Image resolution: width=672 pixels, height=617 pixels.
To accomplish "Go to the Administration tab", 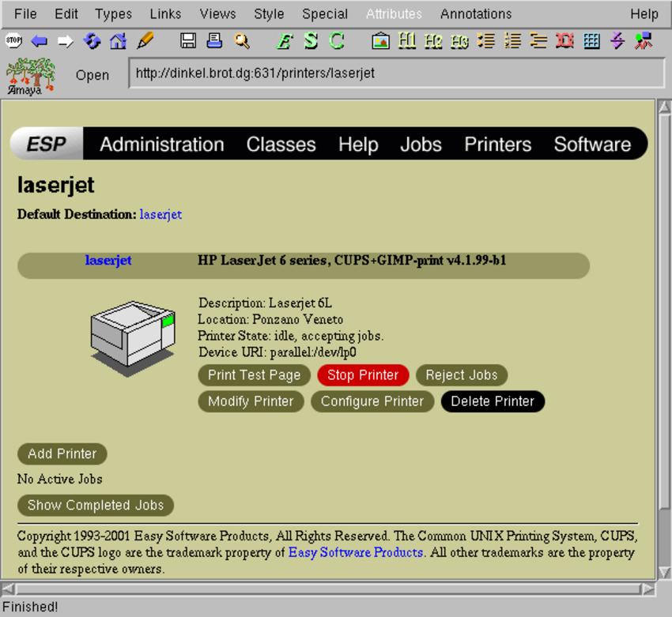I will pyautogui.click(x=162, y=145).
